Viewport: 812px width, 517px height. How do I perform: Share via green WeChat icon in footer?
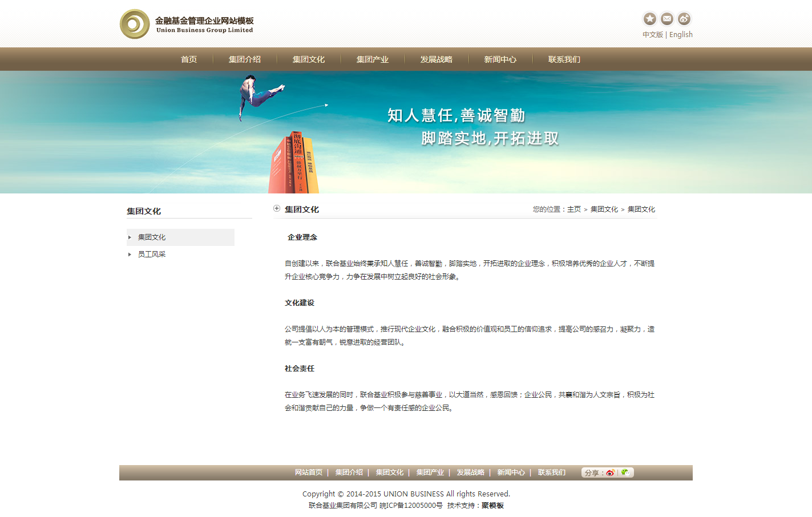(x=625, y=472)
